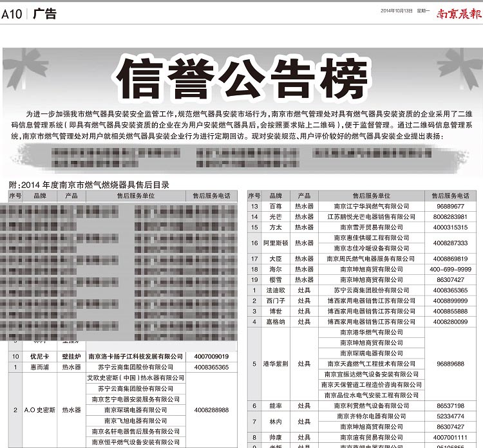This screenshot has width=483, height=448.
Task: Click 南京洛卡扬子江科技发展有限公司 company name
Action: tap(135, 356)
